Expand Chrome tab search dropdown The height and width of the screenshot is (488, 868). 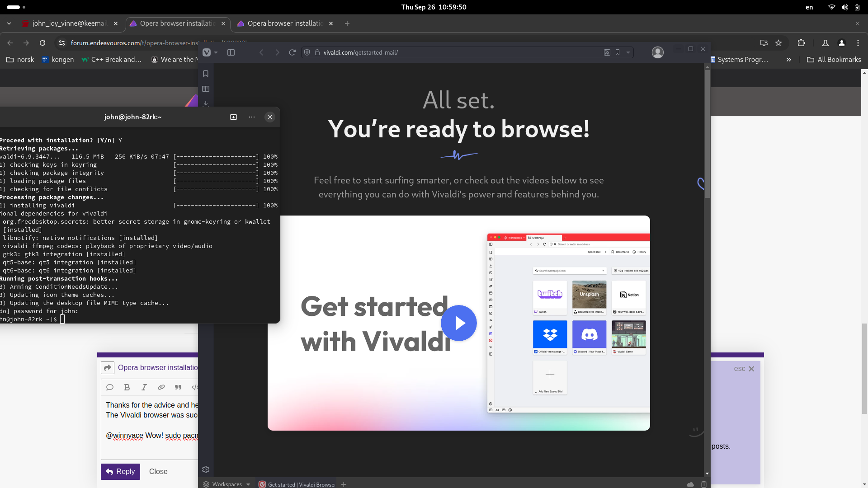[9, 23]
